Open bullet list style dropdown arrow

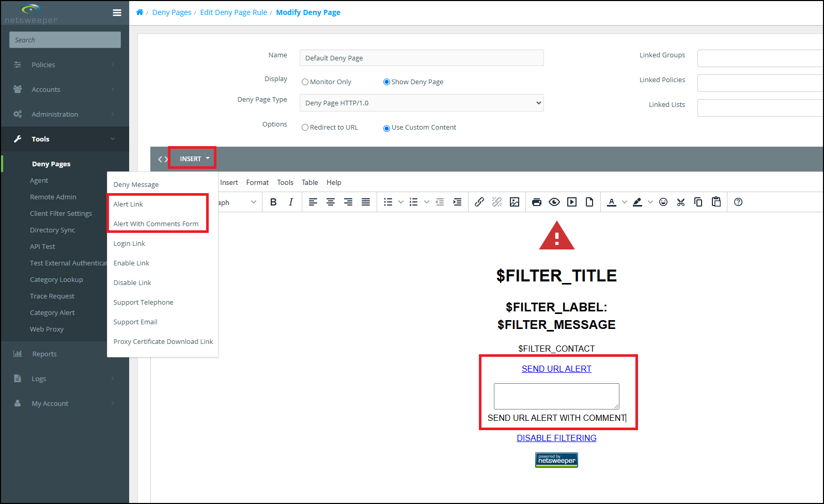[x=401, y=202]
